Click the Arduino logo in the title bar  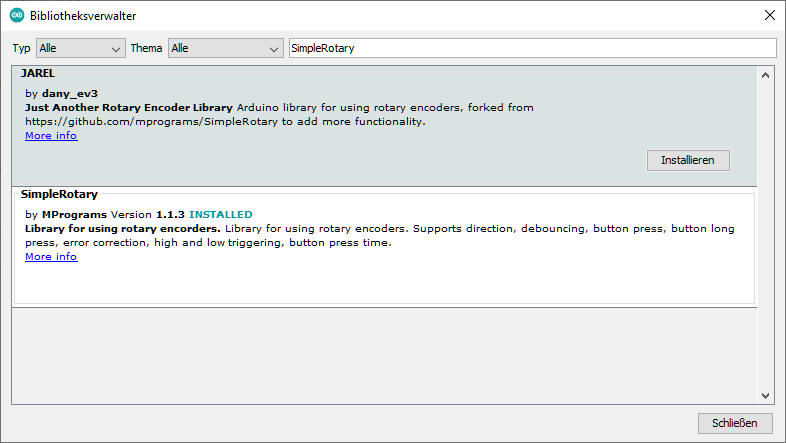(x=17, y=16)
